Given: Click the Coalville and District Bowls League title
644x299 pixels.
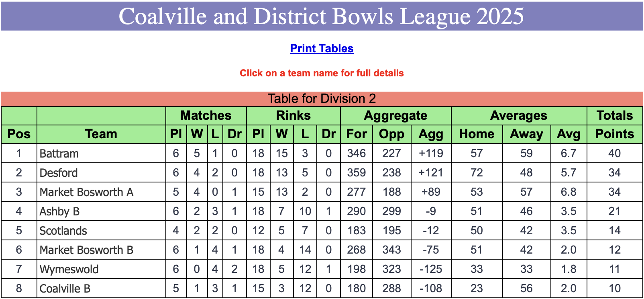Looking at the screenshot, I should pos(322,16).
